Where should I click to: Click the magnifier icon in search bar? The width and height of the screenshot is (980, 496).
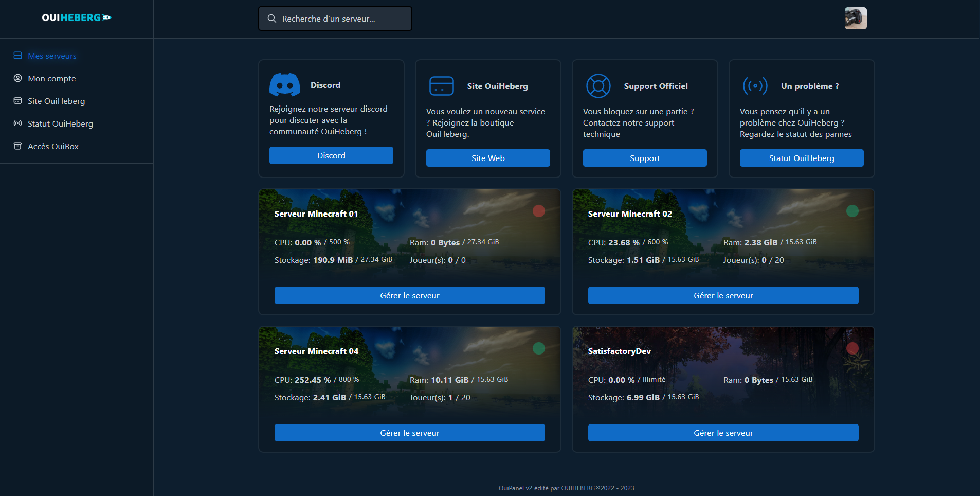(272, 19)
